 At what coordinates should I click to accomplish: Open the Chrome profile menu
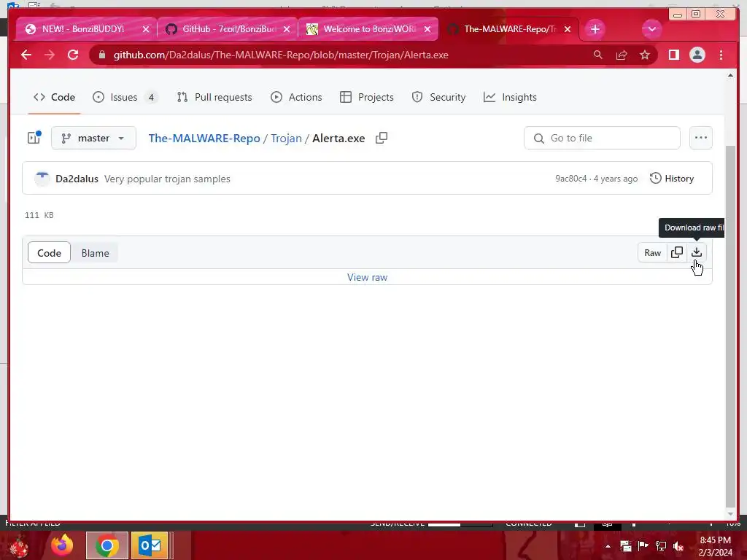click(697, 55)
